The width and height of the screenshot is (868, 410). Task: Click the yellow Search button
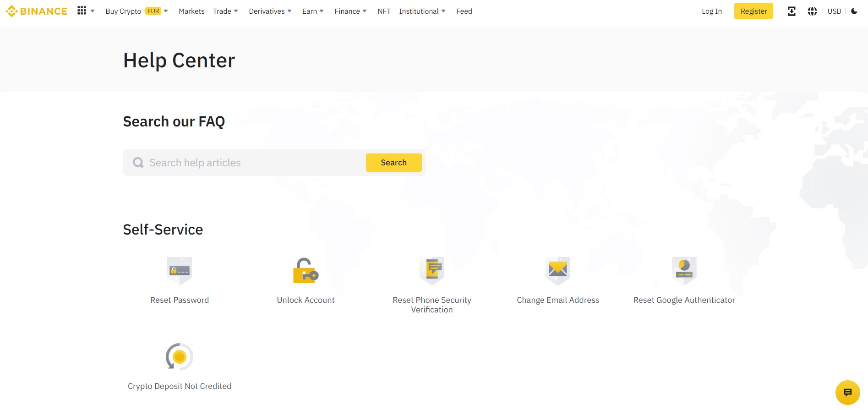394,163
